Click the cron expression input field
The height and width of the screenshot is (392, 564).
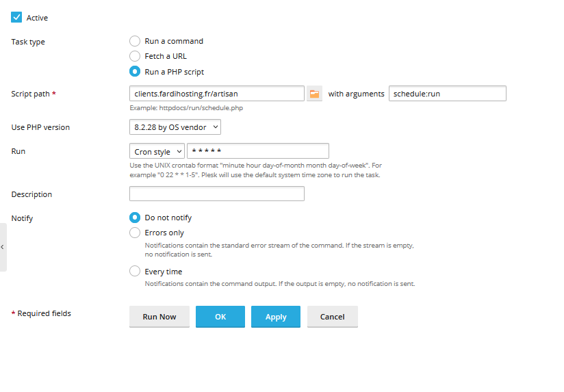(257, 151)
